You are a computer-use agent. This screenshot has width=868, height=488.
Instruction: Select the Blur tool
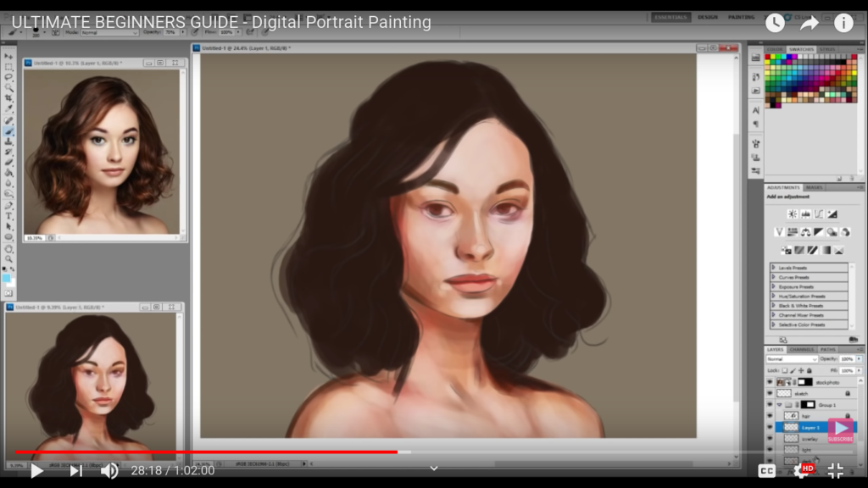pyautogui.click(x=8, y=183)
